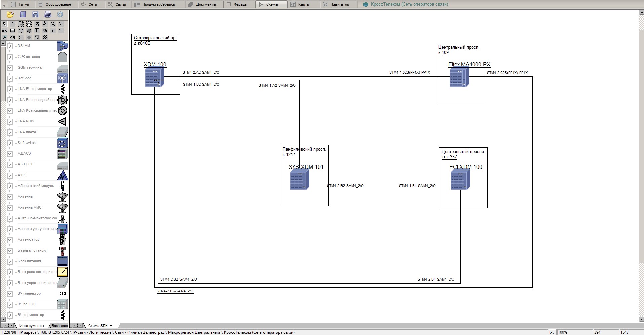Toggle the АТС checkbox
This screenshot has height=335, width=644.
coord(10,176)
